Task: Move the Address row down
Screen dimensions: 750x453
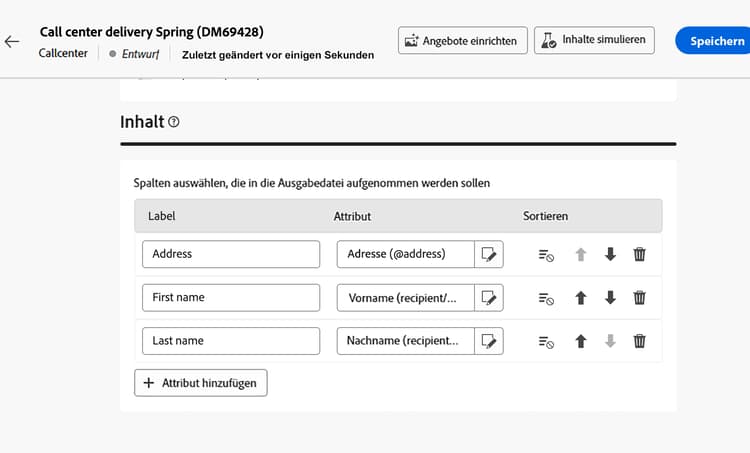Action: [x=610, y=254]
